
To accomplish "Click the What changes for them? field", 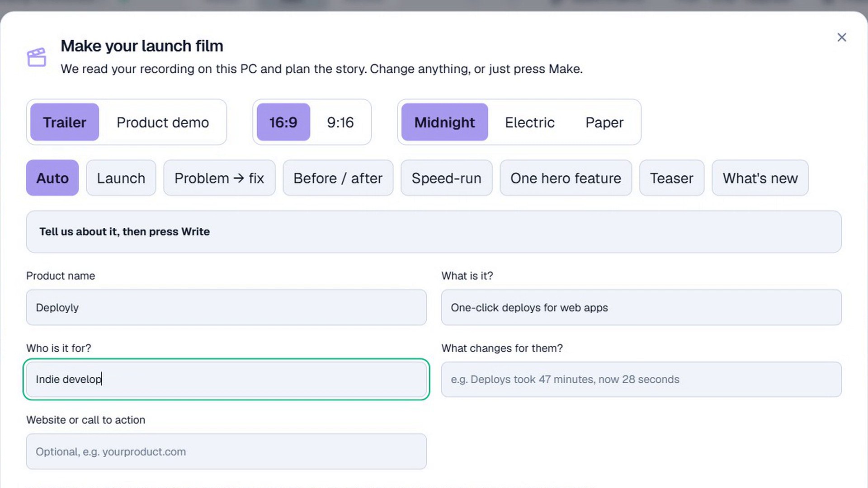I will [642, 379].
